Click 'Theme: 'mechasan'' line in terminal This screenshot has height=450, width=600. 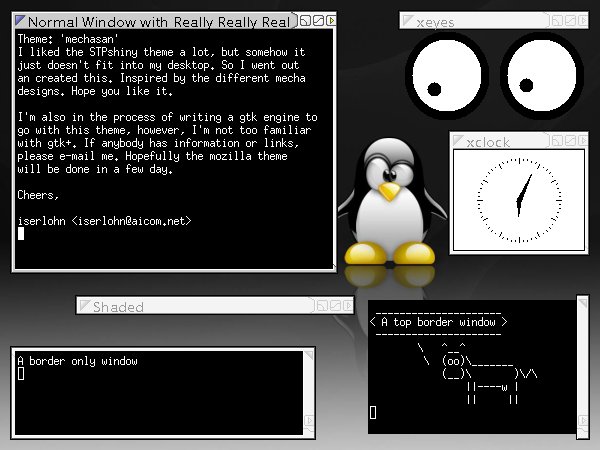coord(68,39)
